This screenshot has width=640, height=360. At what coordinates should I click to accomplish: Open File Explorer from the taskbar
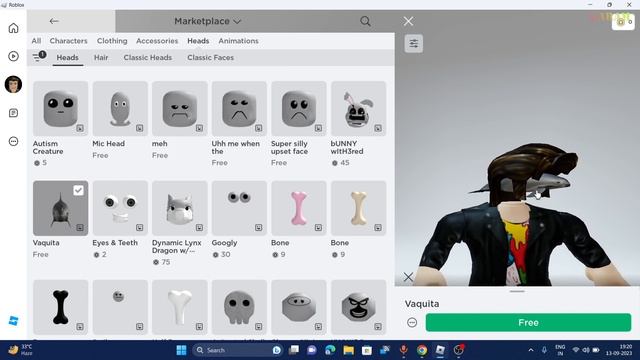click(348, 350)
